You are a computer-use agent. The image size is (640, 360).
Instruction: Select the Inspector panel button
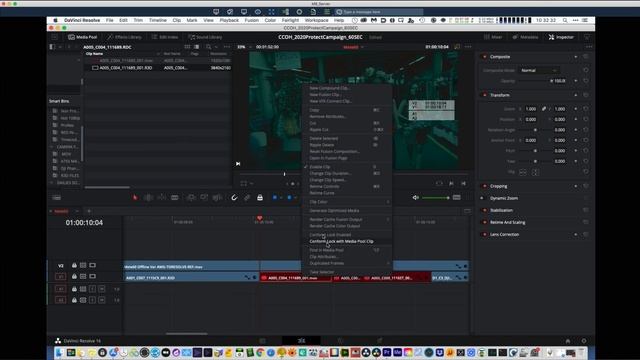tap(561, 37)
